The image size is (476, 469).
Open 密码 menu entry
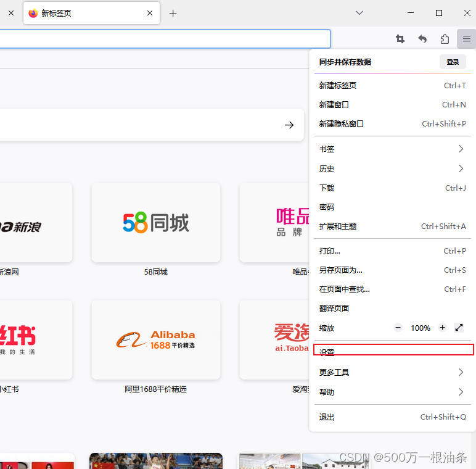tap(393, 207)
